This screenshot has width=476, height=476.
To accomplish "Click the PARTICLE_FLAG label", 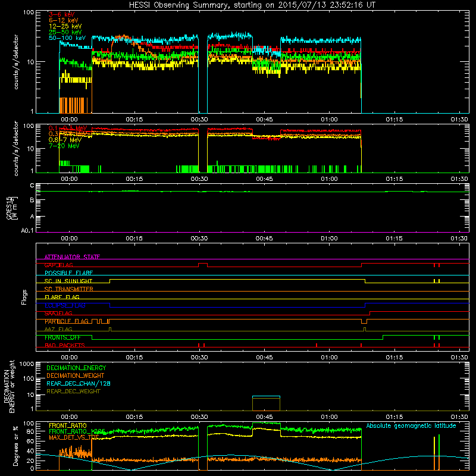I will [x=67, y=321].
